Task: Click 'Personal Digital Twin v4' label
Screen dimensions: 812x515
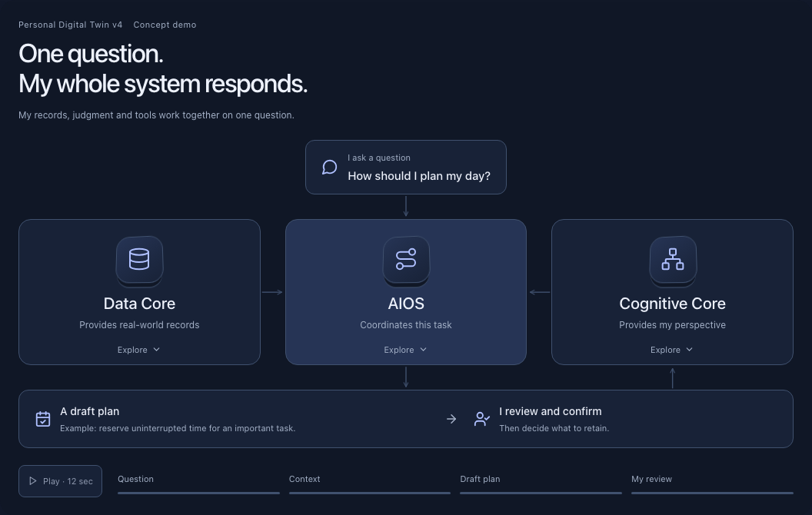Action: (x=71, y=25)
